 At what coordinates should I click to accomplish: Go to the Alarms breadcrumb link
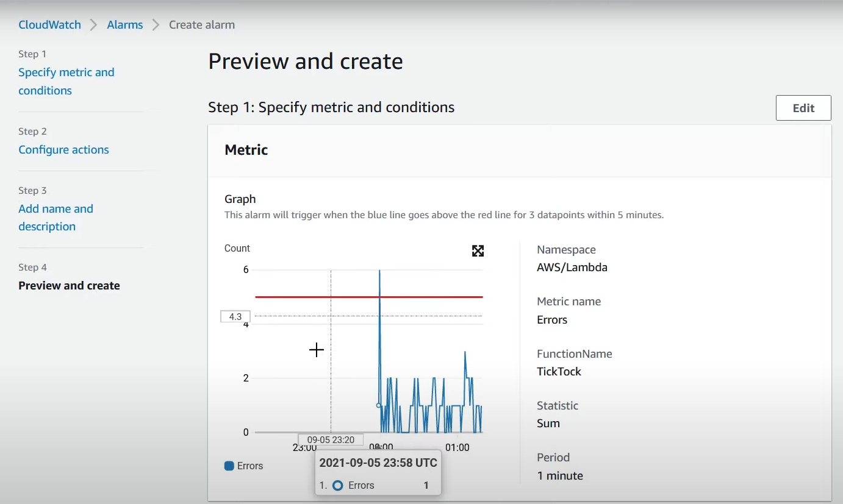pyautogui.click(x=125, y=25)
